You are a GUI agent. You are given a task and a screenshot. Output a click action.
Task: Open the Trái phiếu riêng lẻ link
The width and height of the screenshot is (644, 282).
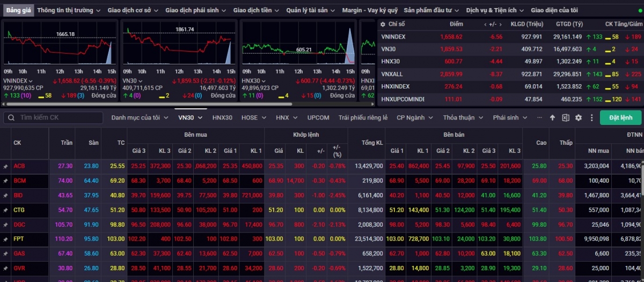[x=363, y=117]
